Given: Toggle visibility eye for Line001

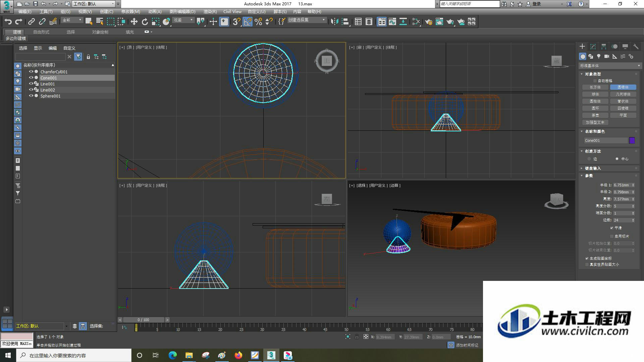Looking at the screenshot, I should tap(31, 84).
